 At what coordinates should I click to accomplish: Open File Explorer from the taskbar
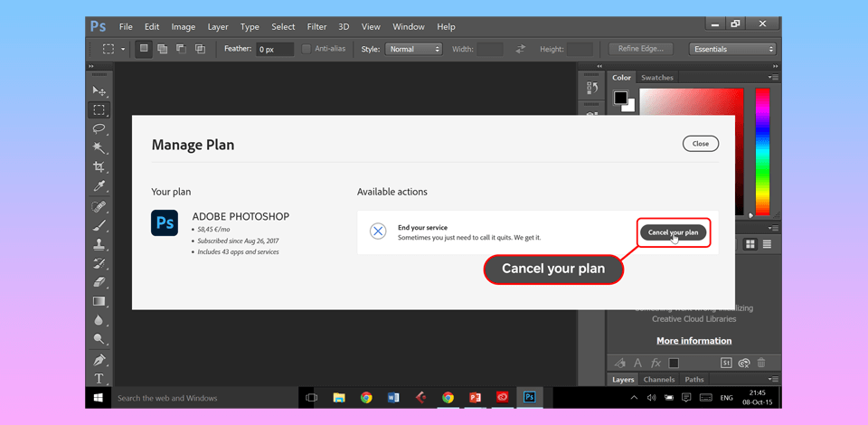[x=339, y=397]
